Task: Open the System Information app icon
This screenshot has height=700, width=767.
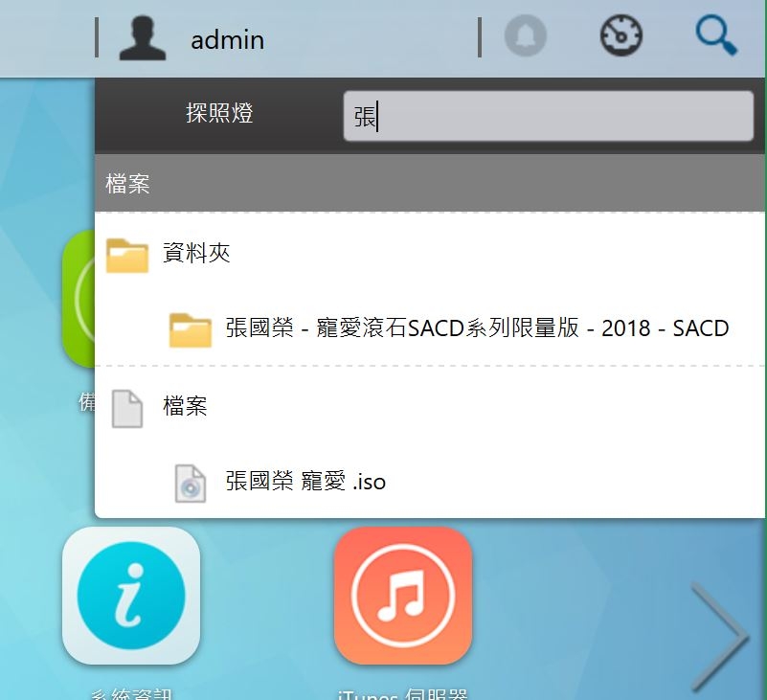Action: (131, 596)
